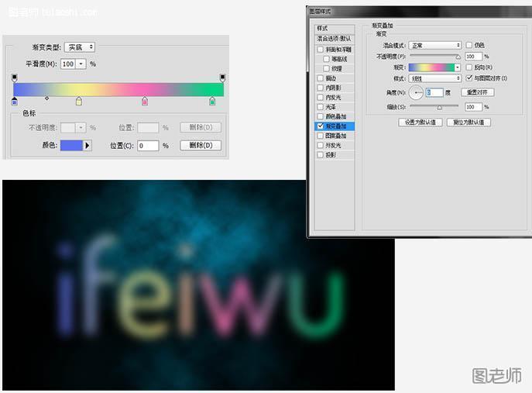532x393 pixels.
Task: Select the yellow color stop below gradient
Action: coord(79,102)
